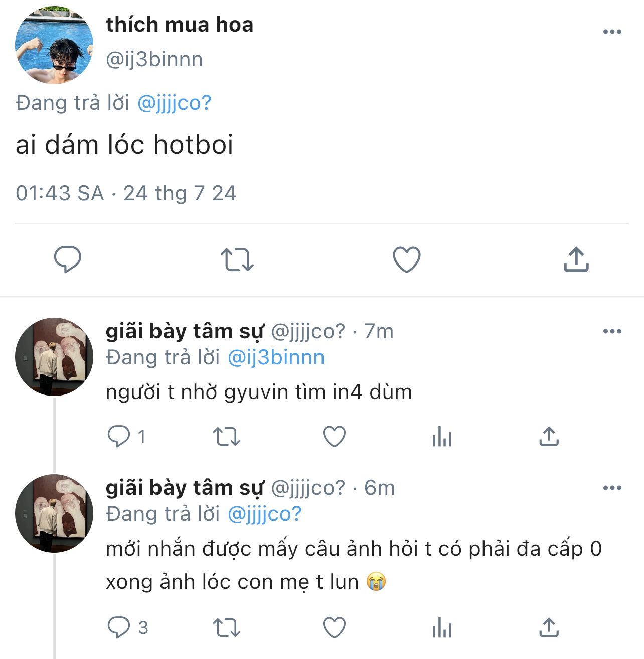Reply to the main tweet by thích mua hoa
Screen dimensions: 644x659
coord(68,259)
